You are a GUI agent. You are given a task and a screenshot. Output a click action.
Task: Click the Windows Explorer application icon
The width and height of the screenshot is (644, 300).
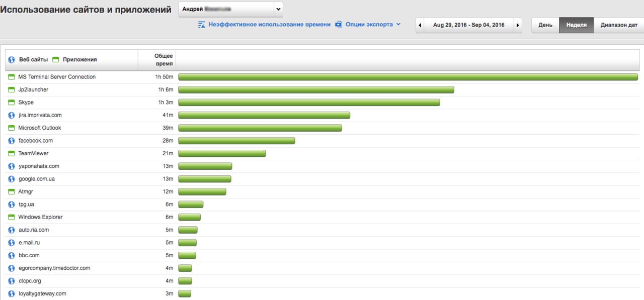12,217
